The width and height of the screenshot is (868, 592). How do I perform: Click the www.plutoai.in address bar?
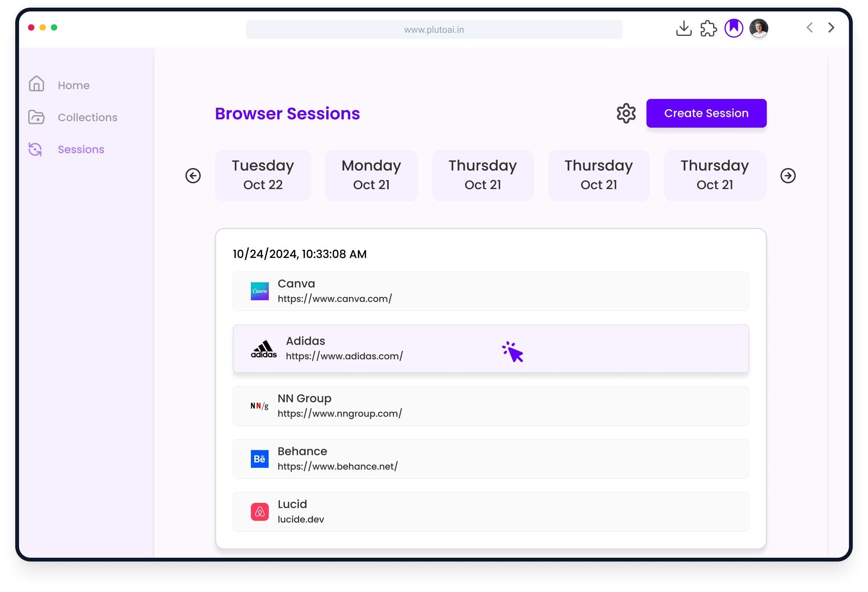(434, 29)
